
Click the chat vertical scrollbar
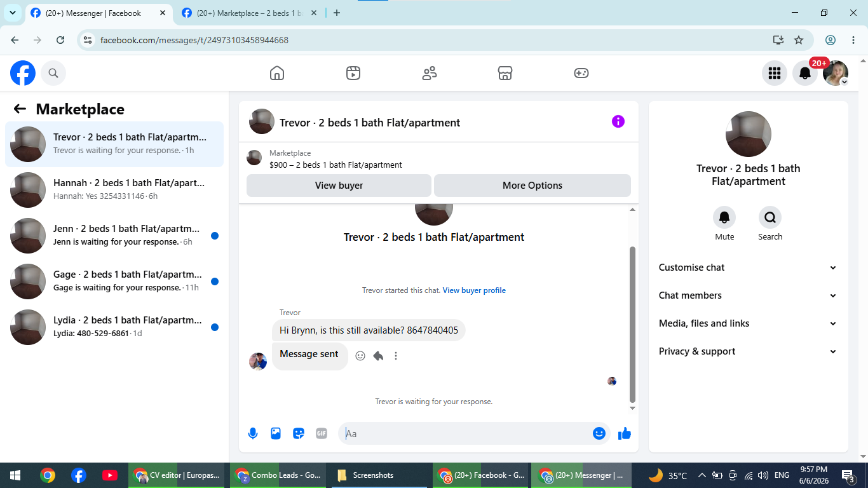coord(632,324)
